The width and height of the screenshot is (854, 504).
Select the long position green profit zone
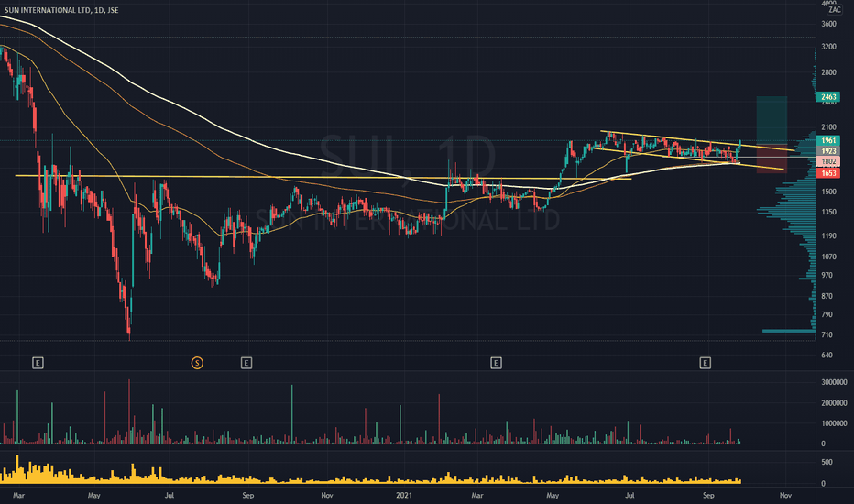point(772,121)
